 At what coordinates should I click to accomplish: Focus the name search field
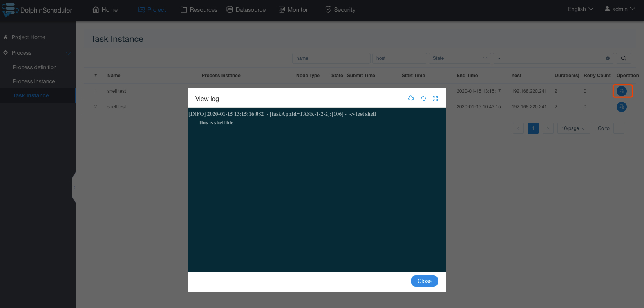[x=331, y=58]
